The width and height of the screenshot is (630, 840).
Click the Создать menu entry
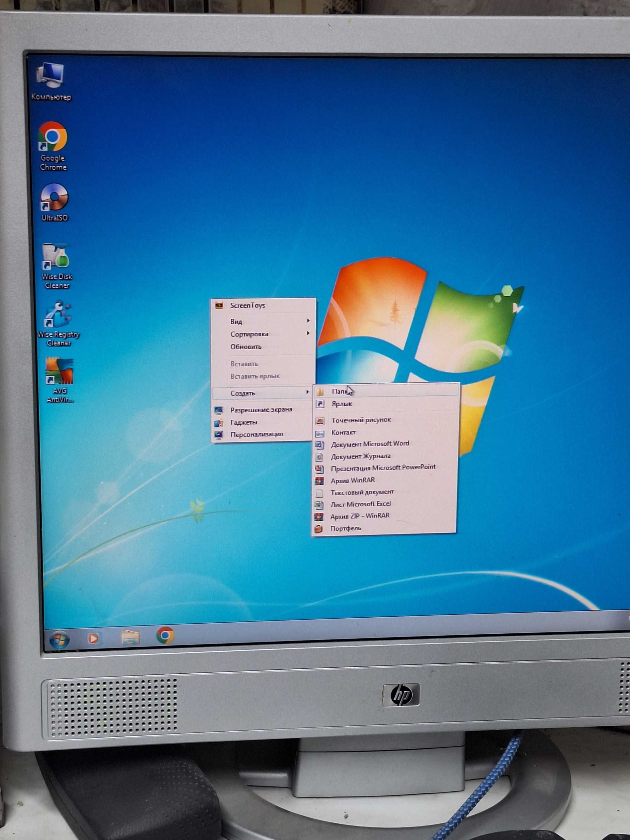point(263,393)
